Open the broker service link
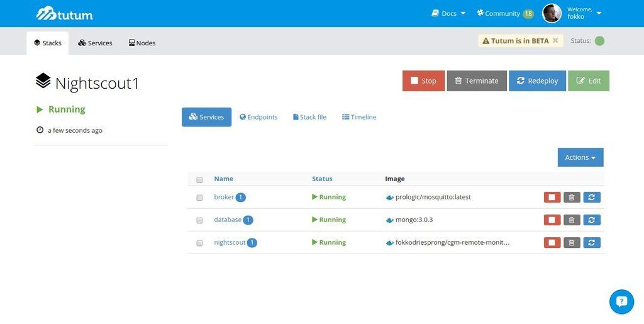 pos(224,197)
